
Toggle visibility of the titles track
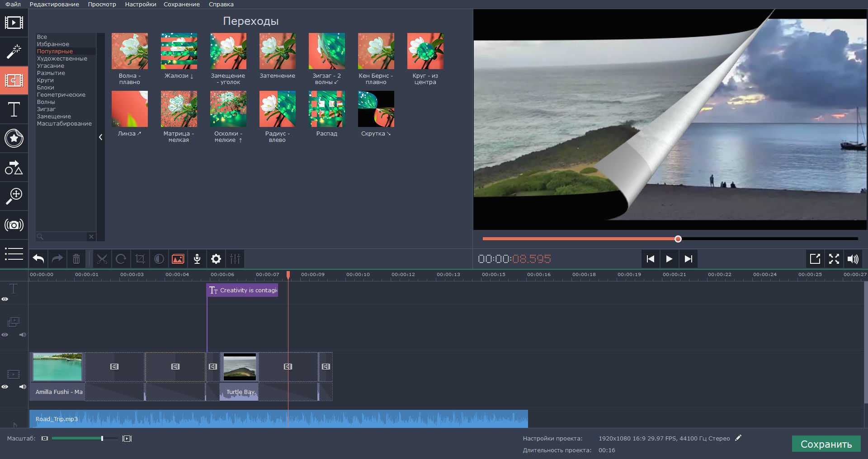click(x=5, y=299)
